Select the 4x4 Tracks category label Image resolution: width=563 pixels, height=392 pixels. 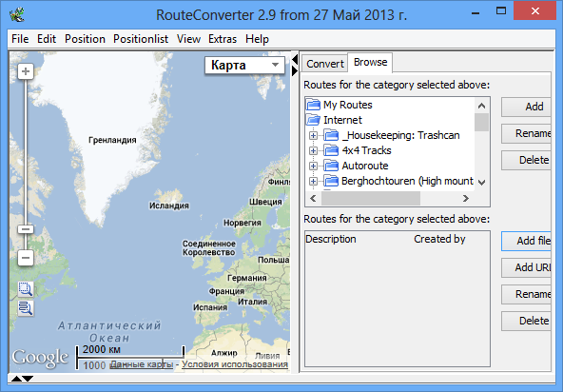(366, 150)
